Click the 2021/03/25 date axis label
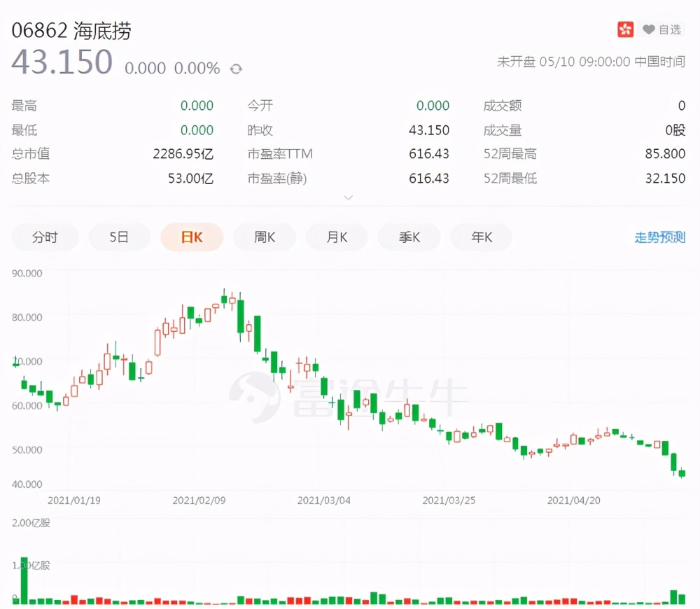Screen dimensions: 700x609 pyautogui.click(x=449, y=500)
